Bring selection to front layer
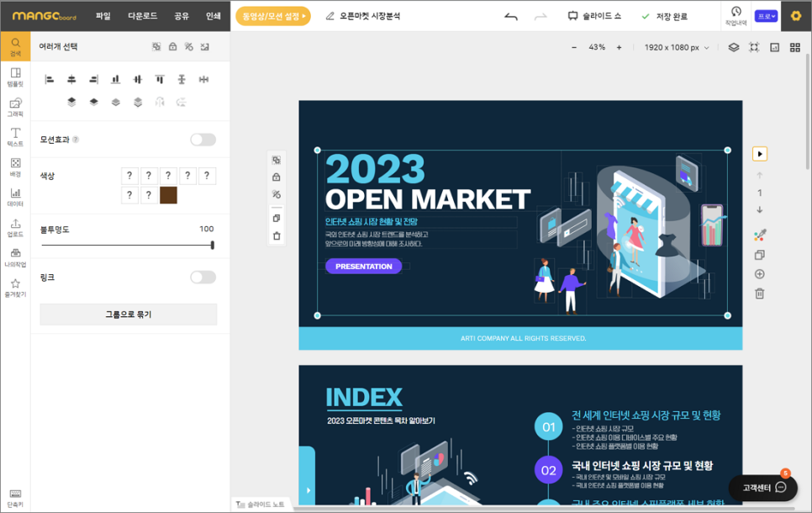The height and width of the screenshot is (513, 812). [x=71, y=102]
